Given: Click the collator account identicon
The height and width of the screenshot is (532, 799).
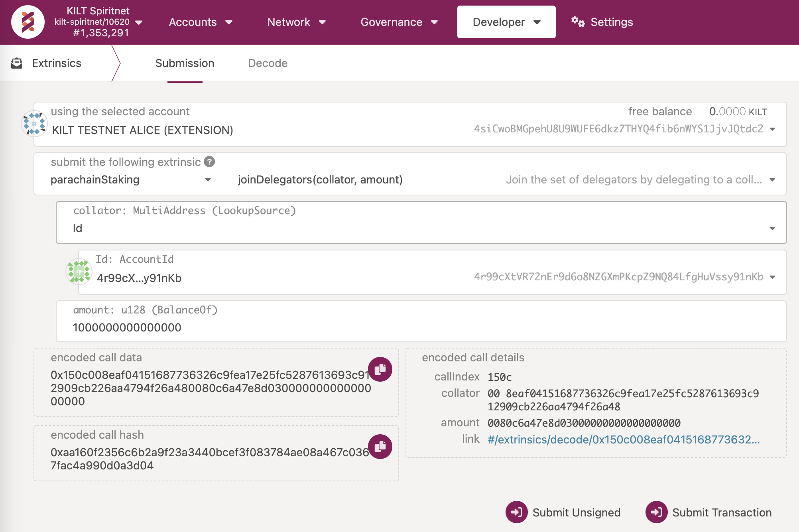Looking at the screenshot, I should pos(79,272).
